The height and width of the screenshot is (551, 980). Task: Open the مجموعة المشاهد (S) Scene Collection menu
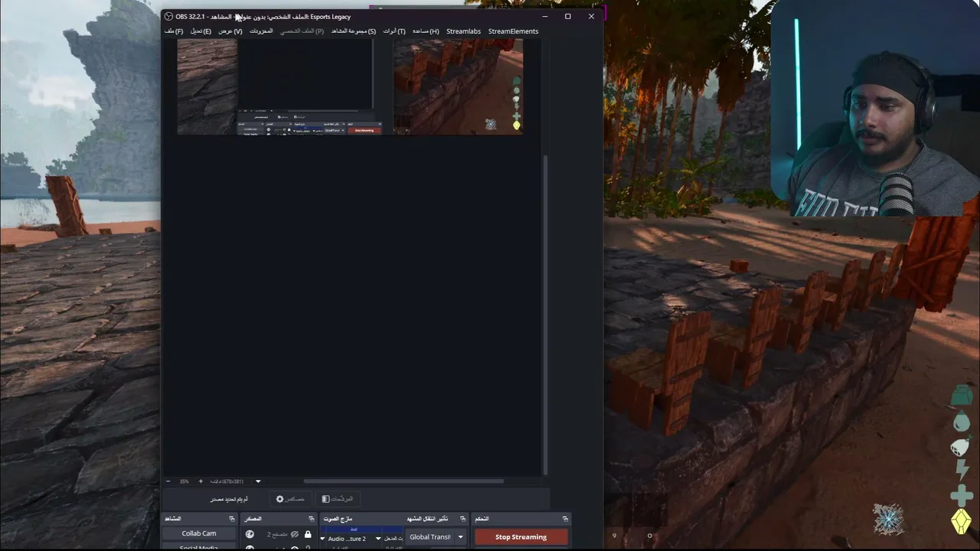pos(354,31)
